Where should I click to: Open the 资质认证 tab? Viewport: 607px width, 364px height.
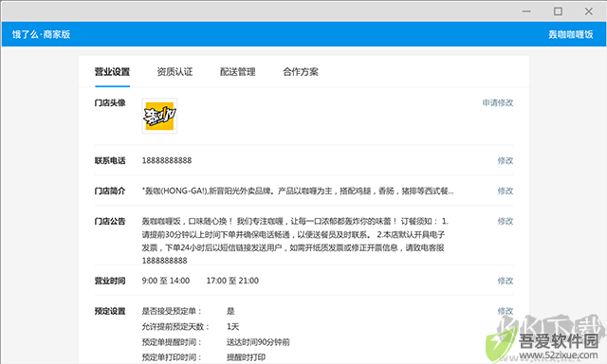[x=175, y=72]
